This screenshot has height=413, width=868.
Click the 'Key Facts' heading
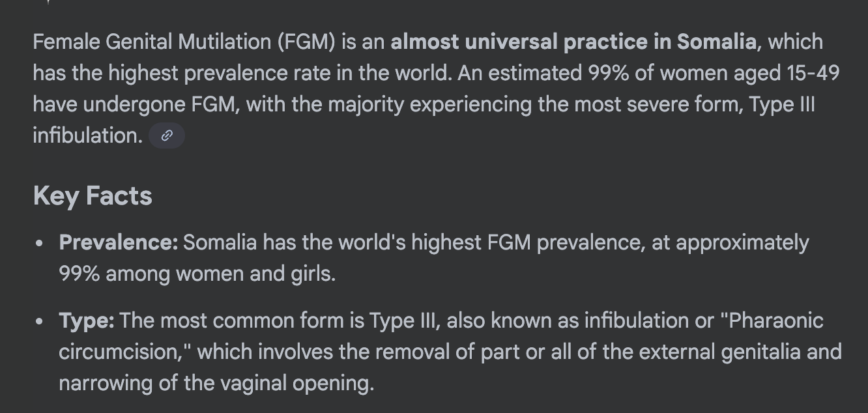point(93,195)
